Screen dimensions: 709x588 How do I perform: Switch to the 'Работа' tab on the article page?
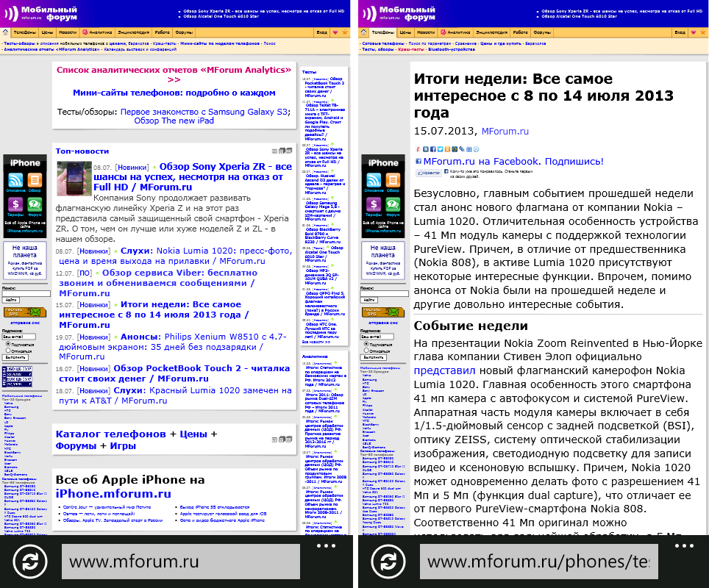520,32
